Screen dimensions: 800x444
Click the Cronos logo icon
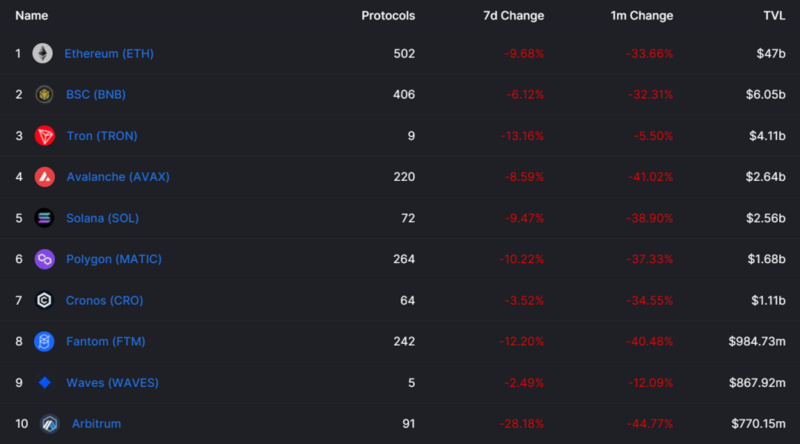(44, 300)
